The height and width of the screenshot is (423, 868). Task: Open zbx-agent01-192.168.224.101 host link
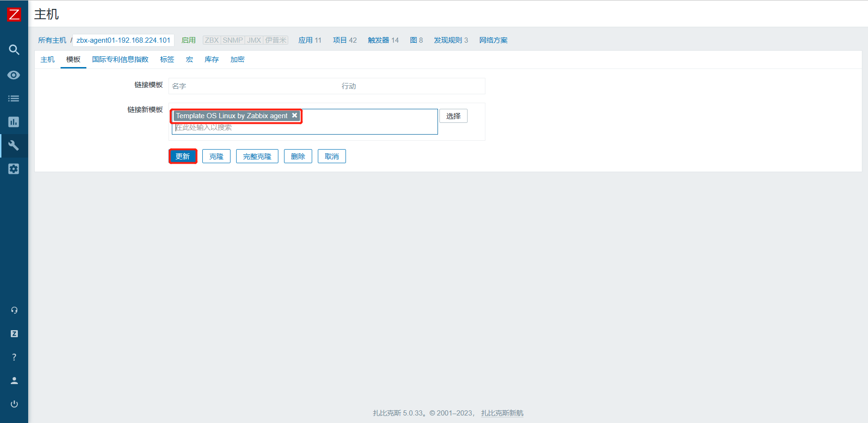click(x=123, y=40)
